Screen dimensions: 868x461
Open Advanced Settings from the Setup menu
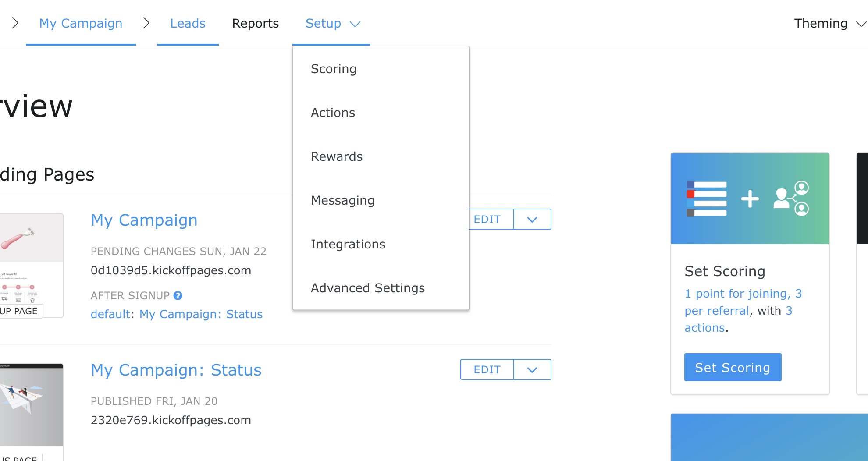[x=368, y=288]
